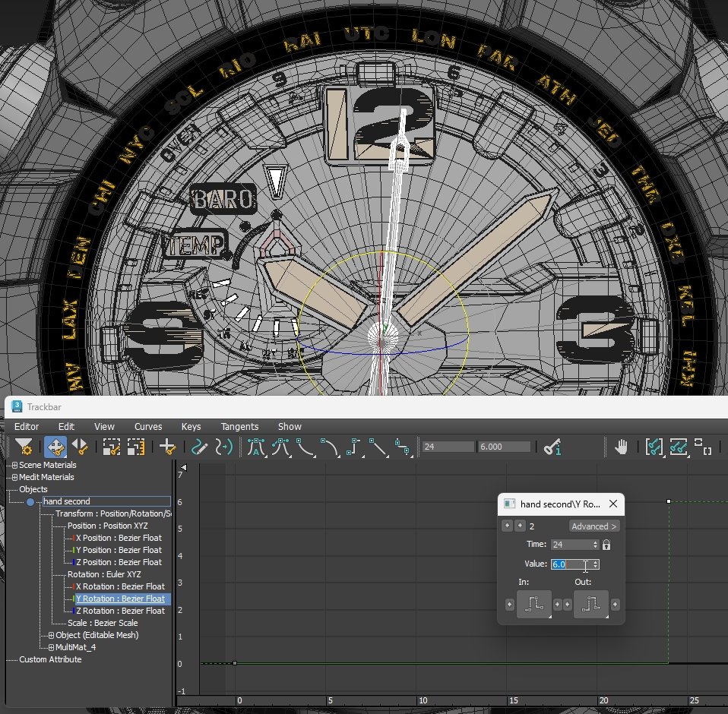
Task: Select Scale : Bezier Scale track
Action: point(103,623)
